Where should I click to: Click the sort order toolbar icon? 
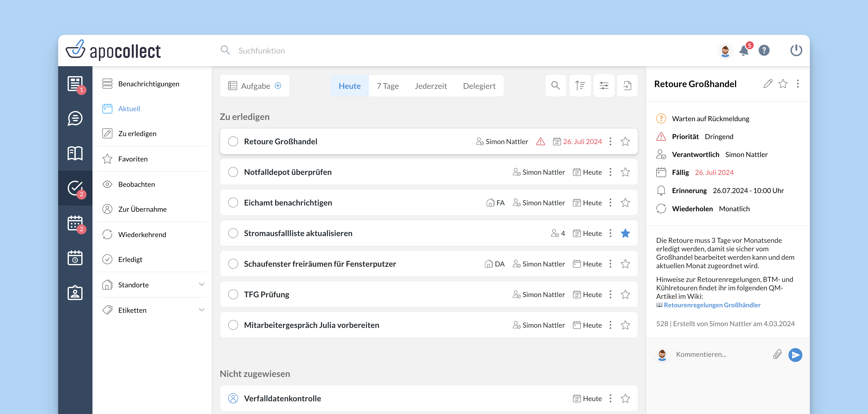coord(580,86)
